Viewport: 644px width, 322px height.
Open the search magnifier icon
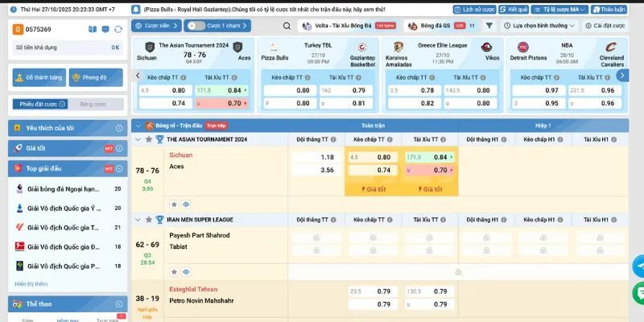[287, 26]
